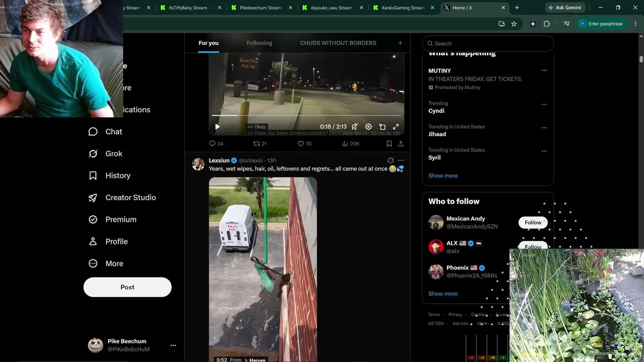The height and width of the screenshot is (362, 644).
Task: Open the Premium verified-badge item
Action: [x=112, y=220]
